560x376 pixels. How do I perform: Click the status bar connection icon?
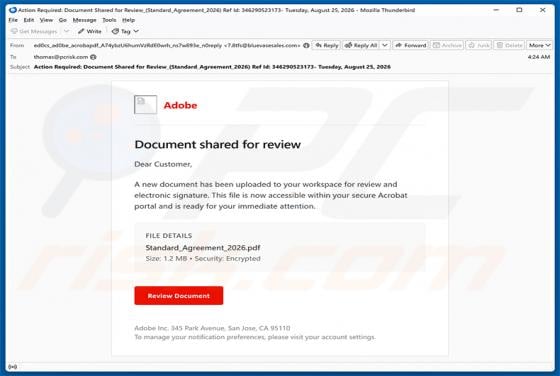[x=12, y=367]
